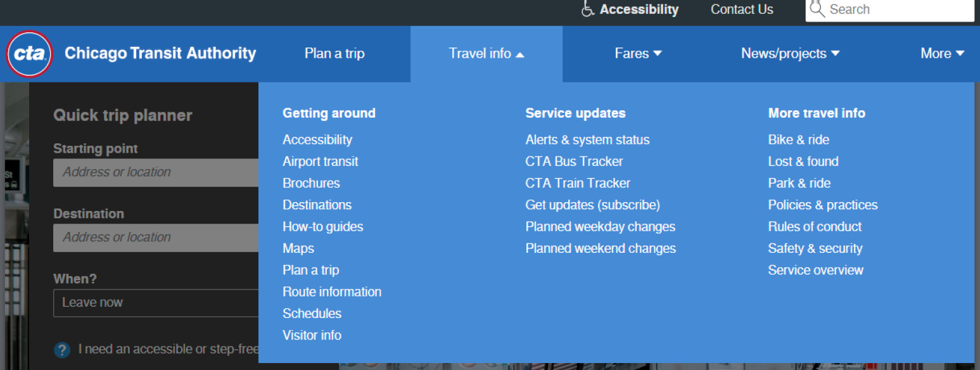
Task: Click the search magnifying glass icon
Action: (817, 9)
